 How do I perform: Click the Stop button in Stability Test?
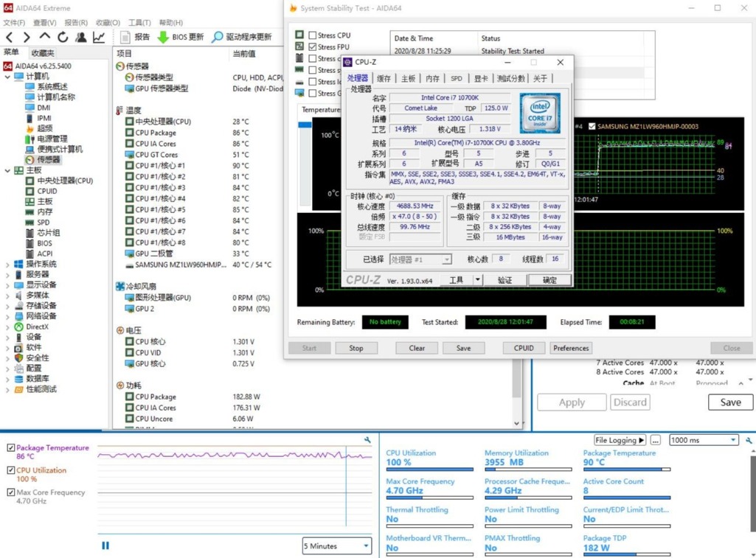pos(356,347)
